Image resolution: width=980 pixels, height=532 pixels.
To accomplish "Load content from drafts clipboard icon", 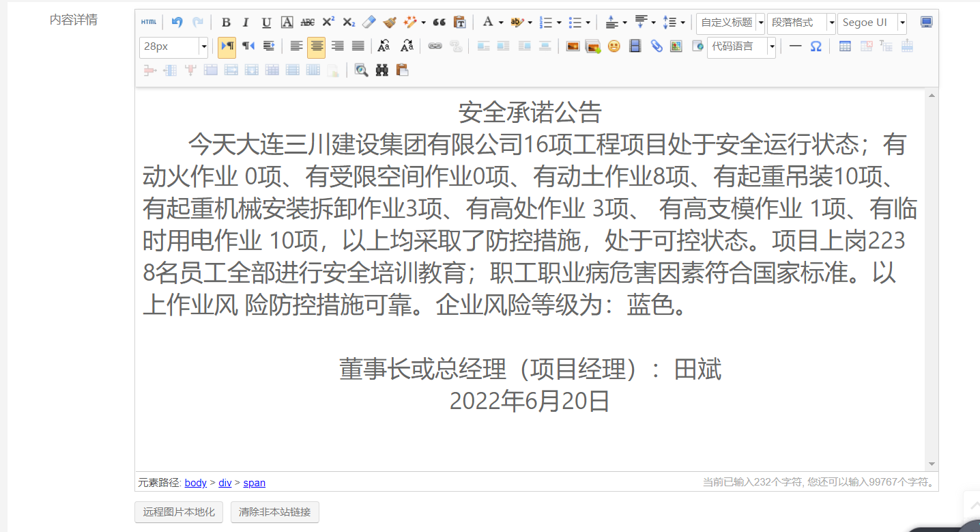I will tap(403, 70).
